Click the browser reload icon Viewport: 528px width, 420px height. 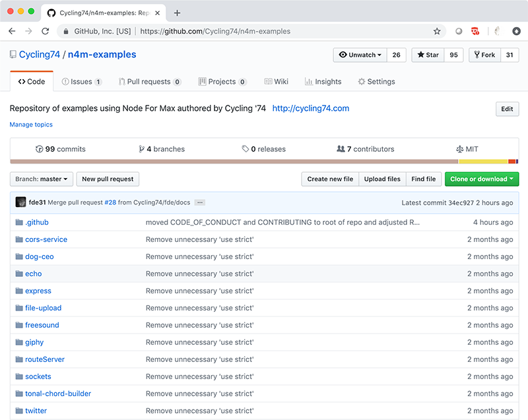pos(45,31)
